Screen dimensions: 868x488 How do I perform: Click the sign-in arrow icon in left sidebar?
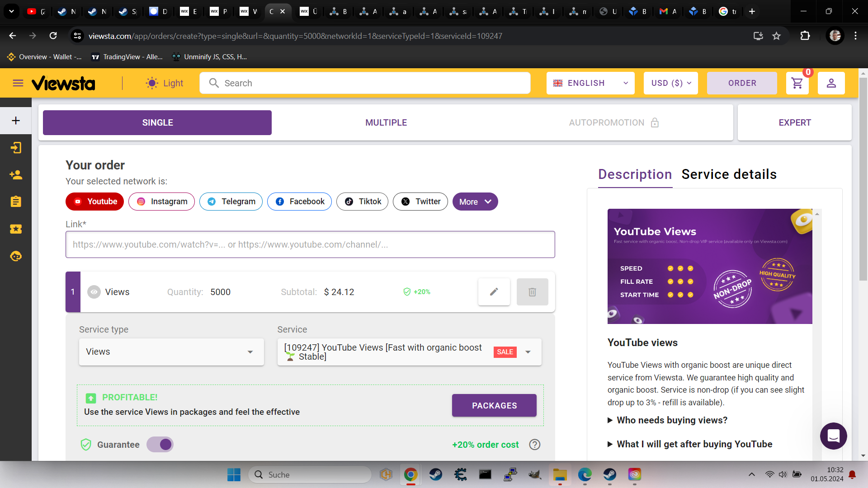[x=16, y=148]
